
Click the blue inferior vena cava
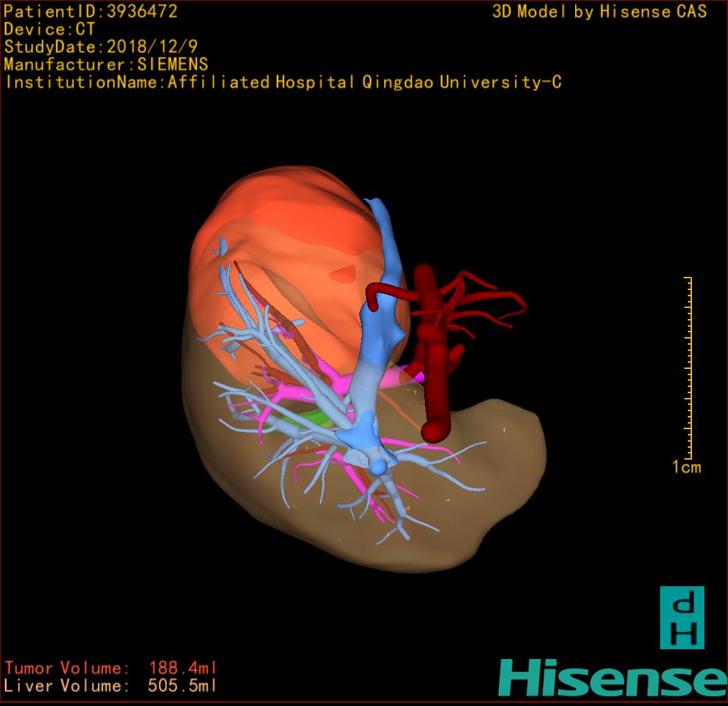tap(377, 332)
